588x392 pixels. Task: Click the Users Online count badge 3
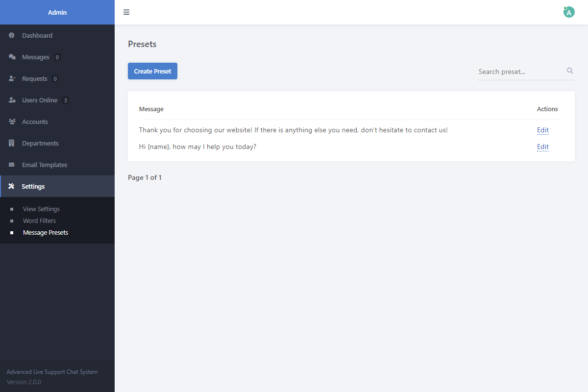pos(65,100)
